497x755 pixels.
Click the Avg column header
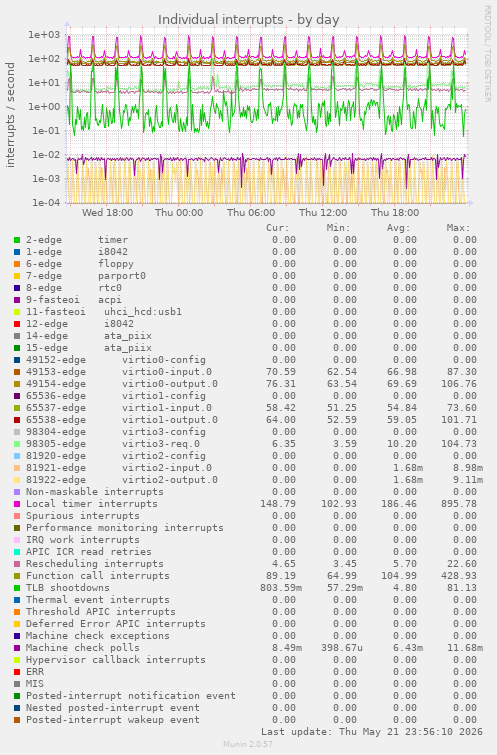(x=398, y=228)
